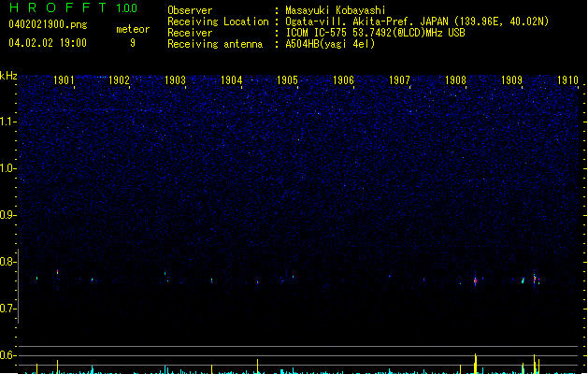Click the 1910 time marker
Viewport: 588px width, 374px height.
[x=567, y=79]
